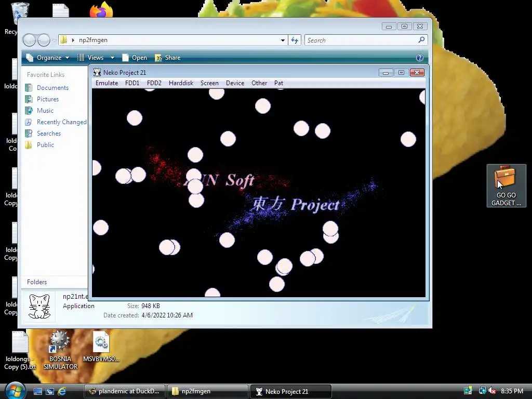Switch to np2fmgen taskbar button
The height and width of the screenshot is (399, 532).
[x=208, y=391]
